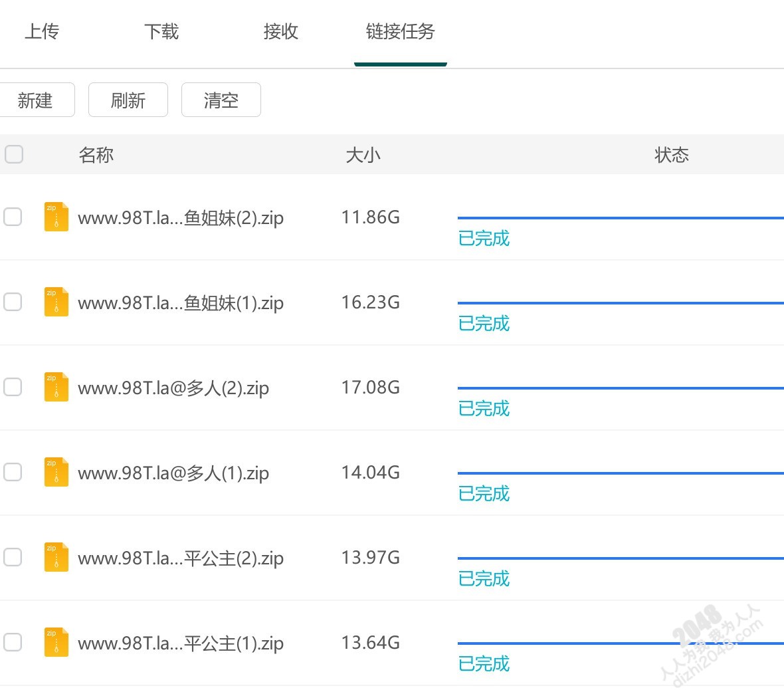The image size is (784, 696).
Task: Click zip icon of 鱼姐妹(1).zip
Action: pos(56,302)
